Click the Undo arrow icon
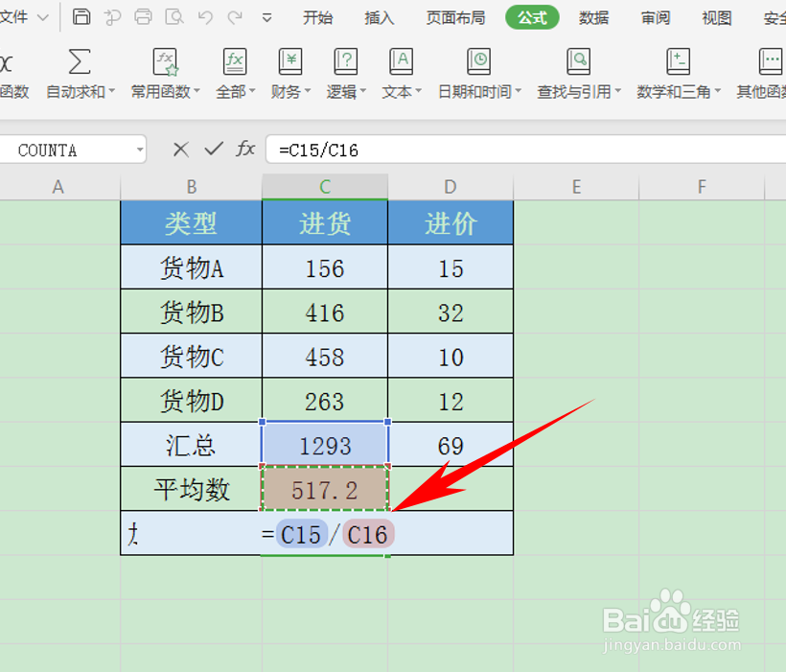The height and width of the screenshot is (672, 786). point(205,17)
